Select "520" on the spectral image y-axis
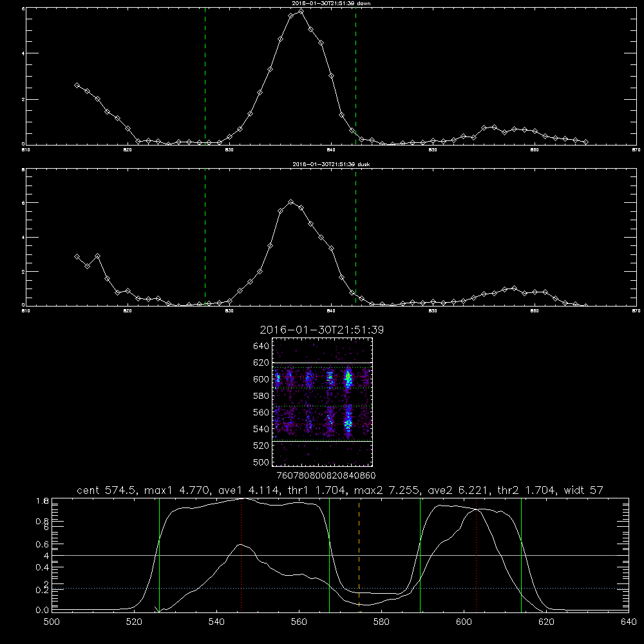The image size is (644, 644). point(261,446)
